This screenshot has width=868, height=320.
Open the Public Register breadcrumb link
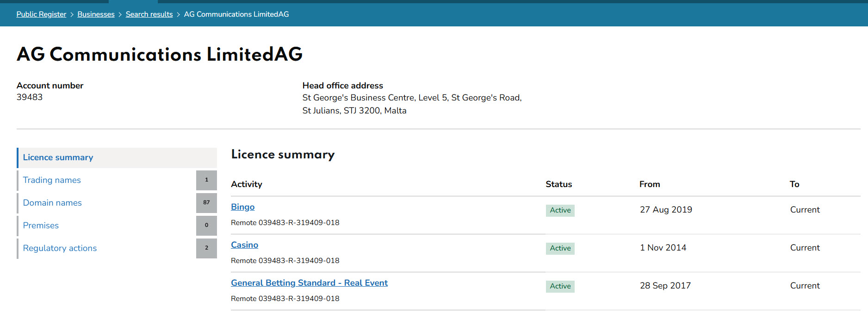pyautogui.click(x=41, y=14)
